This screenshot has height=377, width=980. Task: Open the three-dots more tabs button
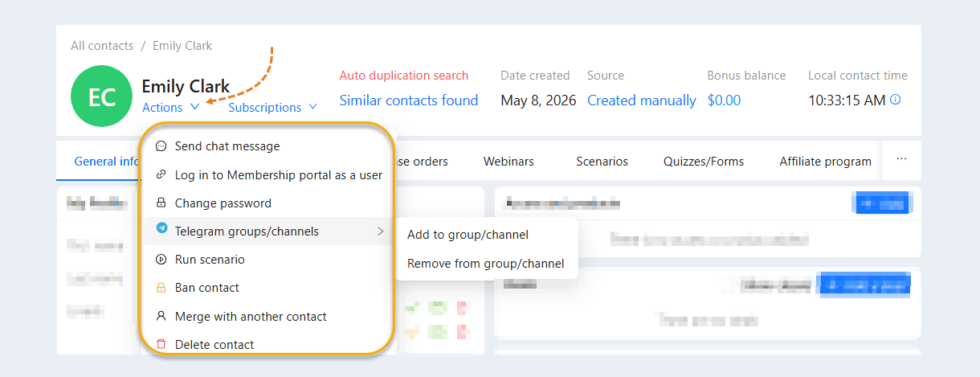tap(901, 160)
